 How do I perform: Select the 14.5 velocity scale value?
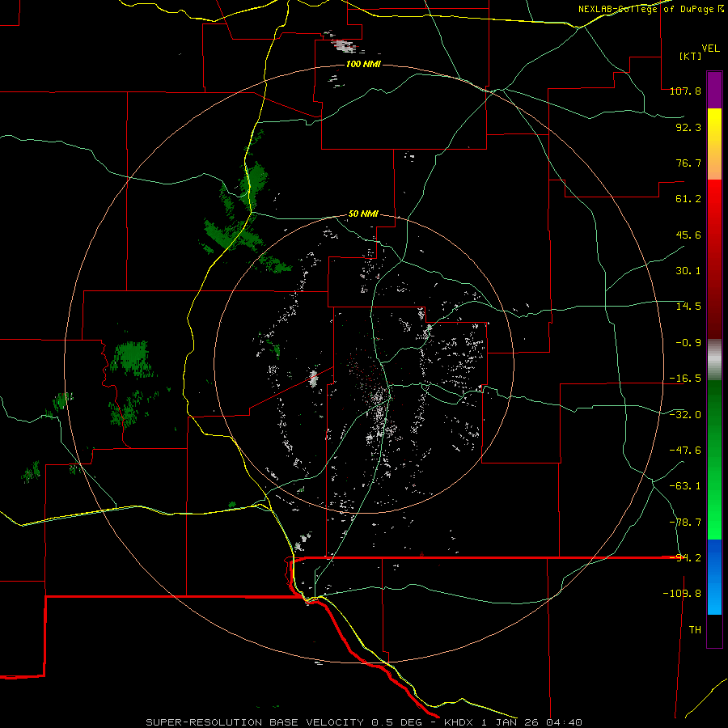coord(688,307)
